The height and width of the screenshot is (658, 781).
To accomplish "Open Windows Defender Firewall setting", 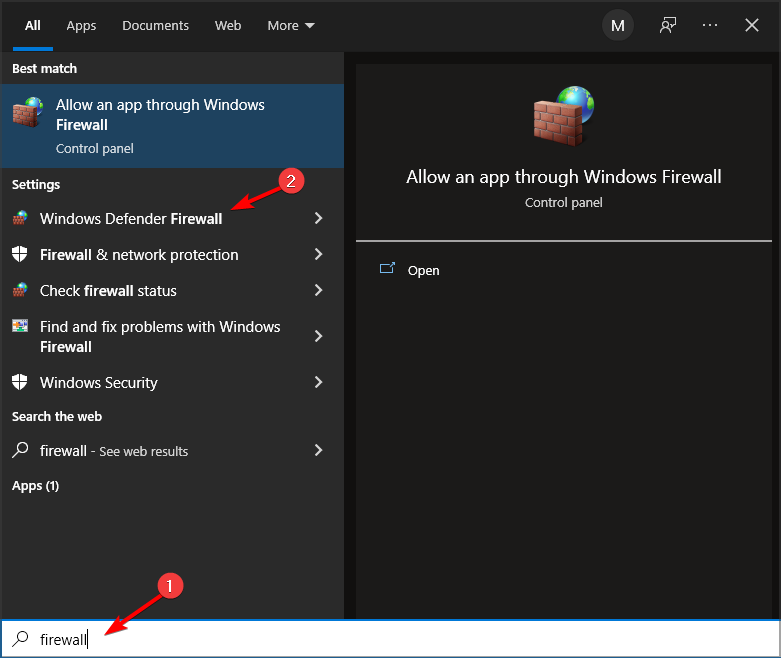I will click(172, 218).
